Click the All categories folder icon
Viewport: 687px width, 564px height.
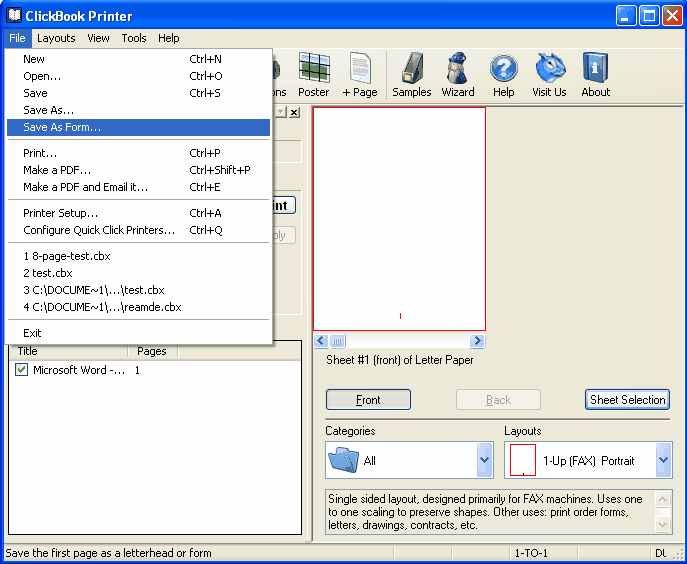click(x=344, y=460)
